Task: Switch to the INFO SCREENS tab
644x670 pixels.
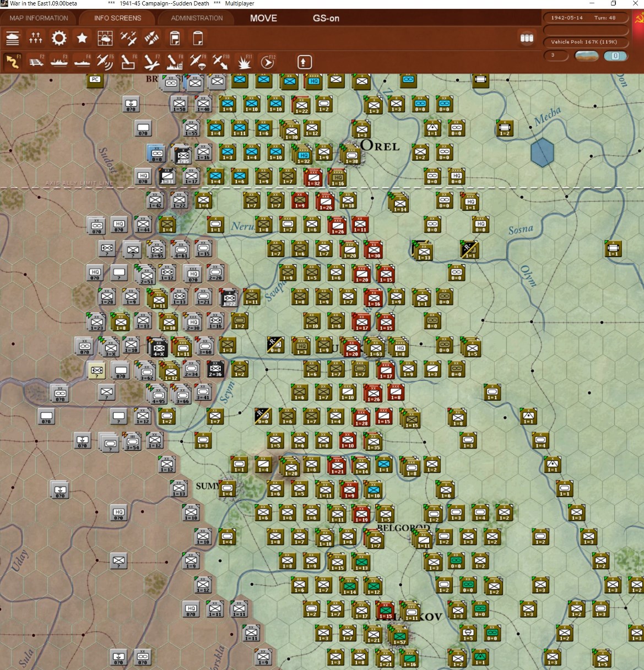Action: (x=117, y=18)
